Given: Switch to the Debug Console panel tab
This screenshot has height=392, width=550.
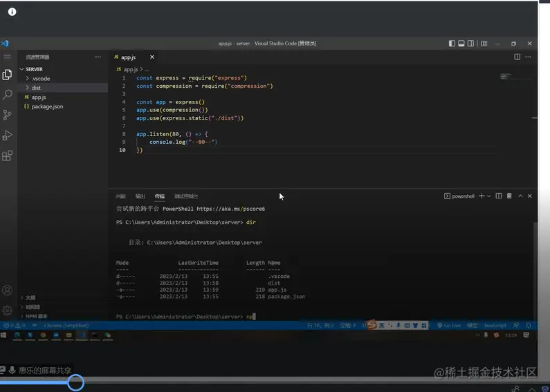Looking at the screenshot, I should tap(186, 196).
